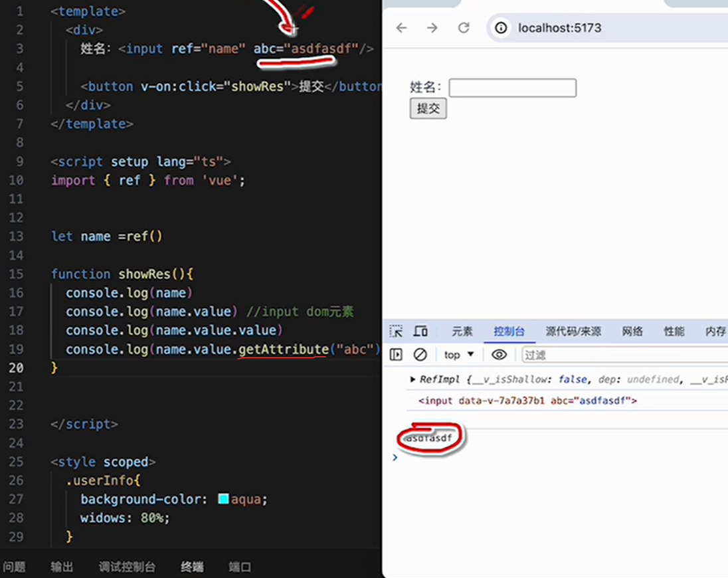Reload the localhost page

[464, 28]
